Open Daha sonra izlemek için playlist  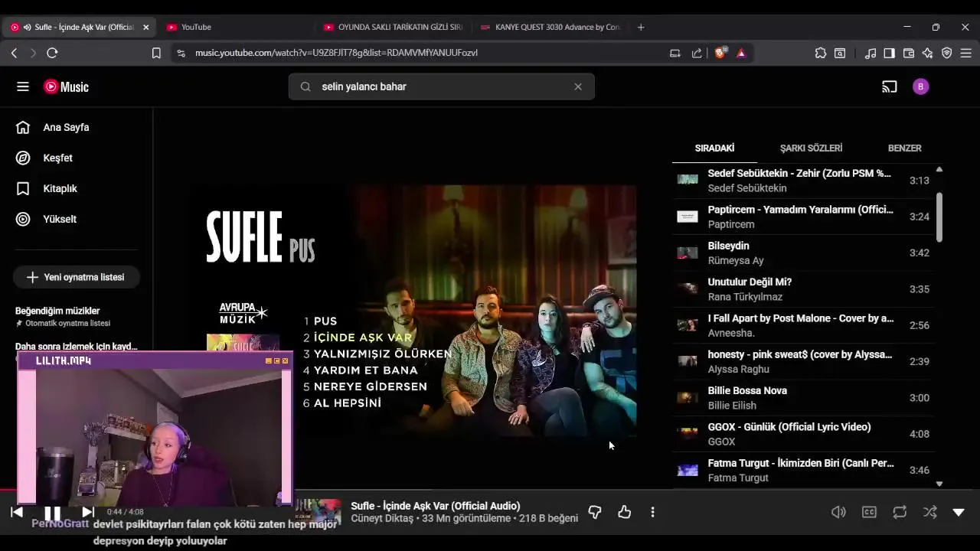coord(76,347)
